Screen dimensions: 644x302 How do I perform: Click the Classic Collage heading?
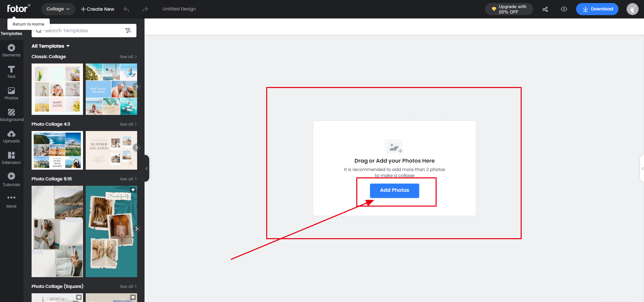pos(49,57)
